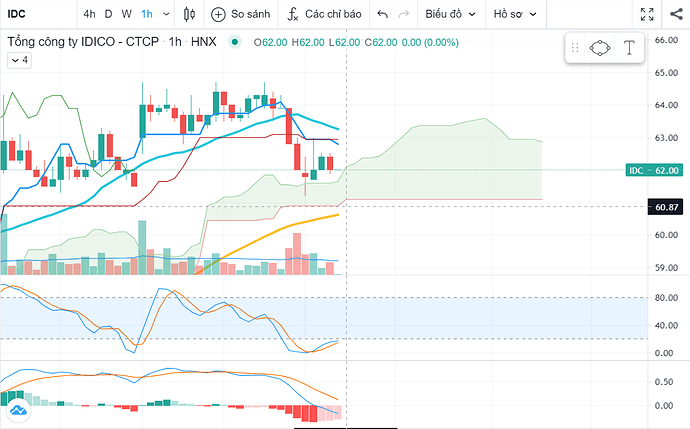This screenshot has height=429, width=690.
Task: Click the IDC 62.00 price label
Action: [x=654, y=170]
